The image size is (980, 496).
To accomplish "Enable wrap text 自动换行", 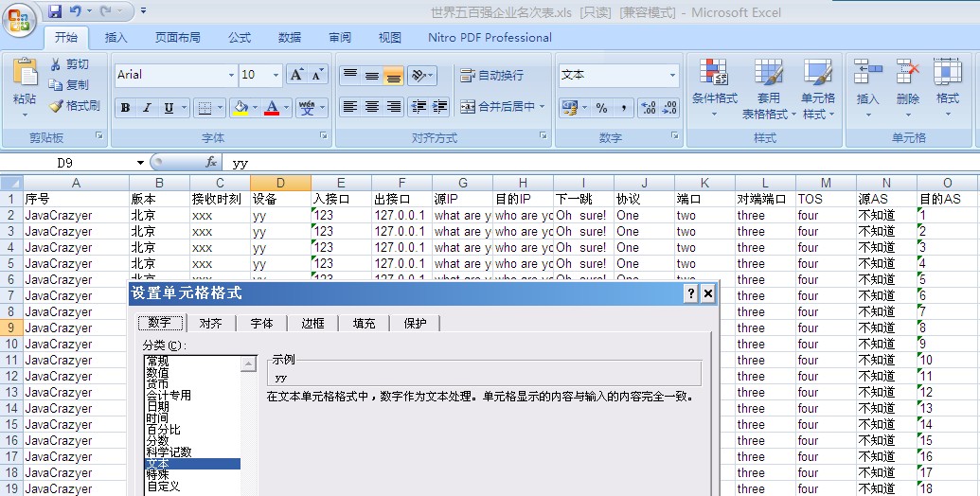I will coord(491,76).
